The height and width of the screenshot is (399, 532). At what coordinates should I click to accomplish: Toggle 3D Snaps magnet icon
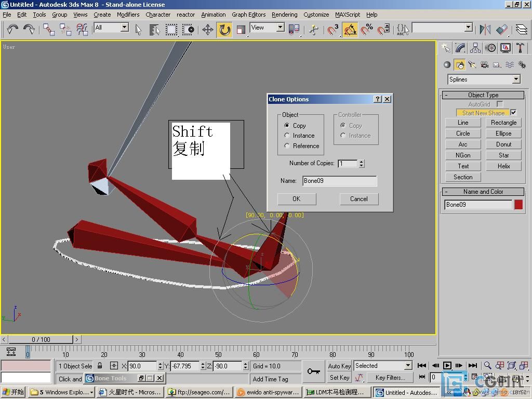click(x=333, y=30)
